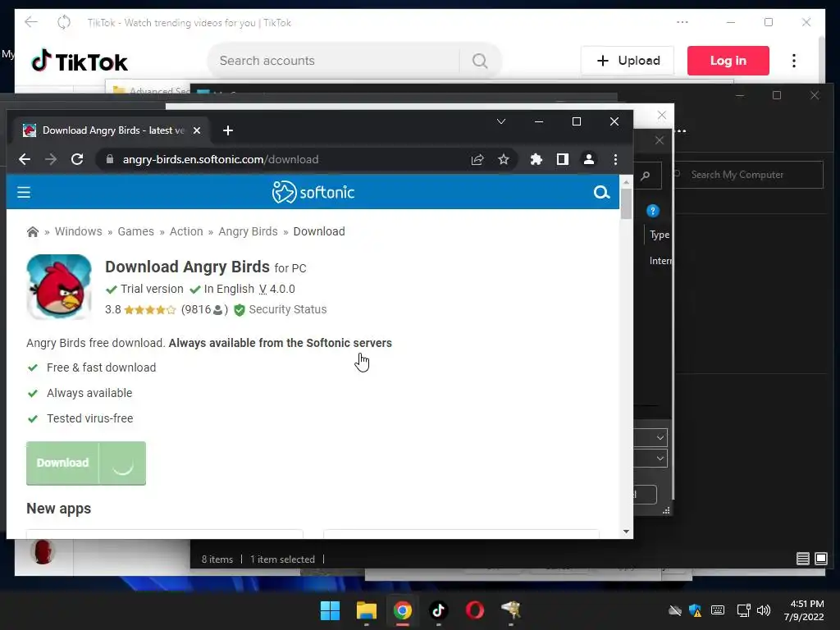Image resolution: width=840 pixels, height=630 pixels.
Task: Open Games breadcrumb link
Action: (135, 231)
